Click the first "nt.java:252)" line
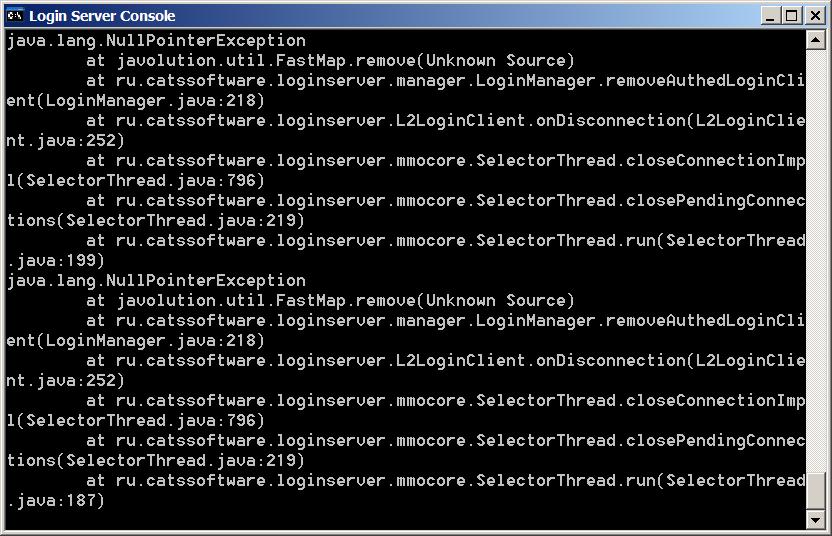This screenshot has width=832, height=536. tap(66, 141)
